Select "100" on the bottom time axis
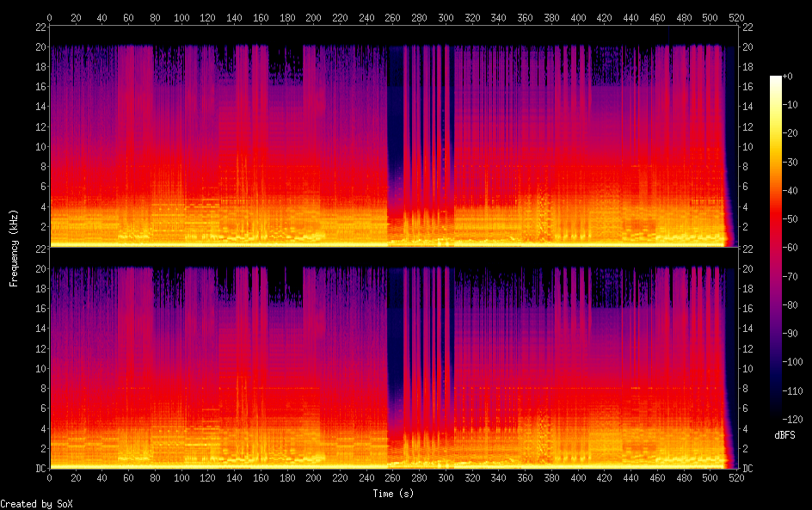The height and width of the screenshot is (510, 812). [181, 478]
